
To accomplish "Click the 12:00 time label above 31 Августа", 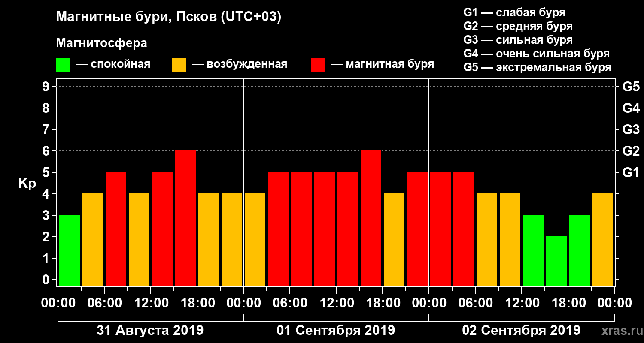I will [x=151, y=303].
